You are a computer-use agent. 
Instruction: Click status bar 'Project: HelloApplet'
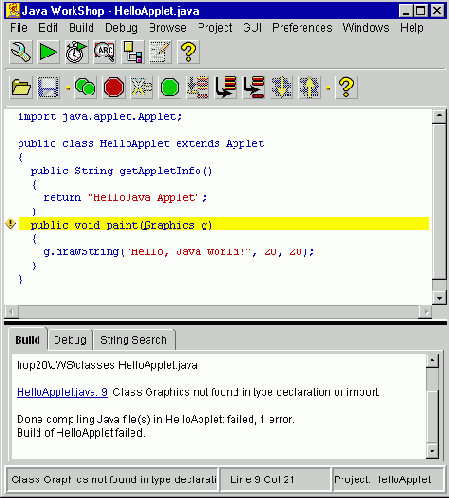click(388, 479)
